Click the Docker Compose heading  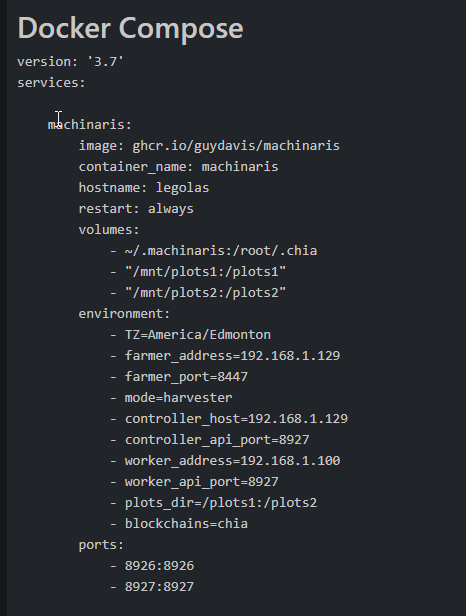click(x=130, y=29)
